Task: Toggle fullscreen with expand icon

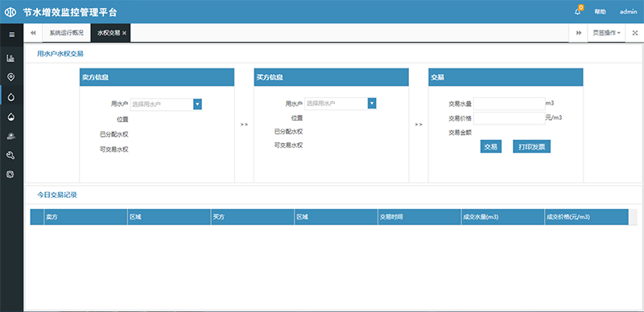Action: pyautogui.click(x=634, y=33)
